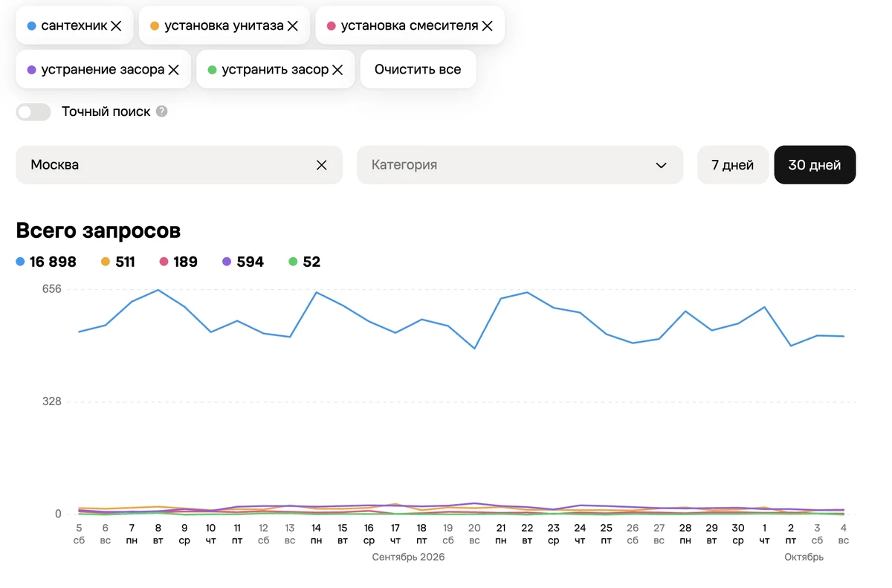
Task: Click the 189 total value
Action: pyautogui.click(x=185, y=262)
